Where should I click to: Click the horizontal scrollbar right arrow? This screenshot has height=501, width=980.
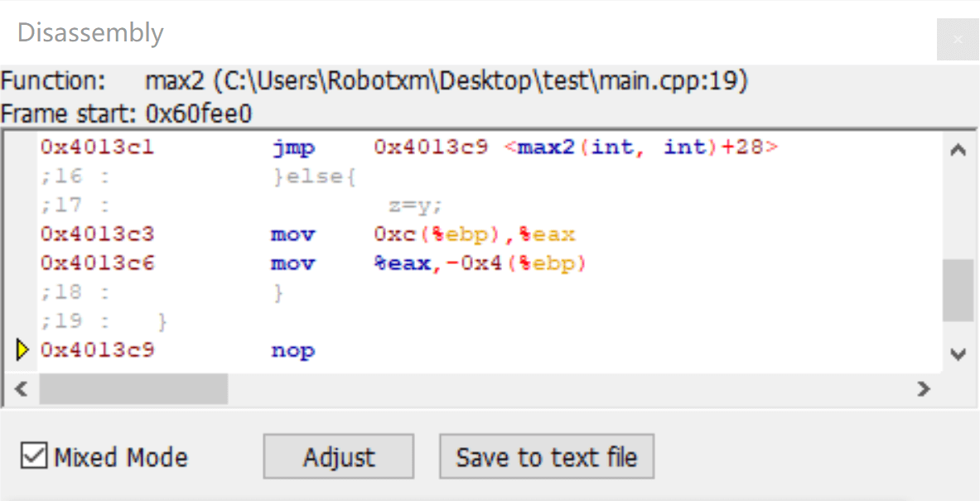(924, 388)
